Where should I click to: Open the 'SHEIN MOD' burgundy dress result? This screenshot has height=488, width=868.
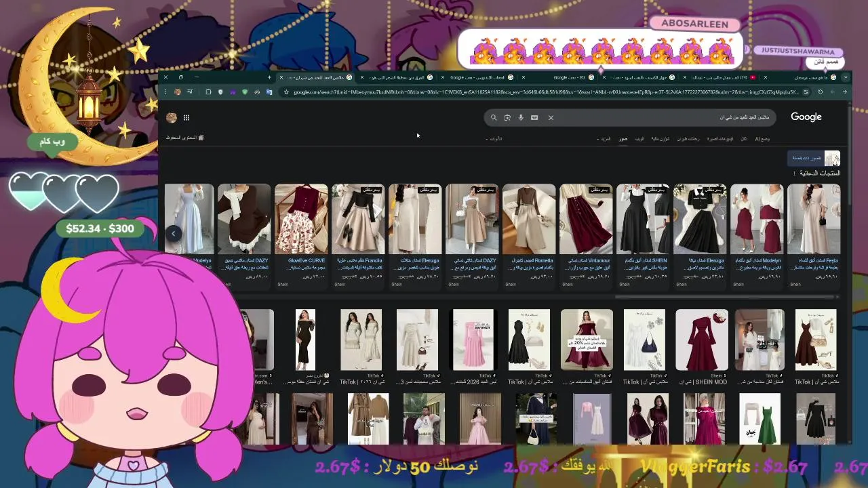coord(702,340)
